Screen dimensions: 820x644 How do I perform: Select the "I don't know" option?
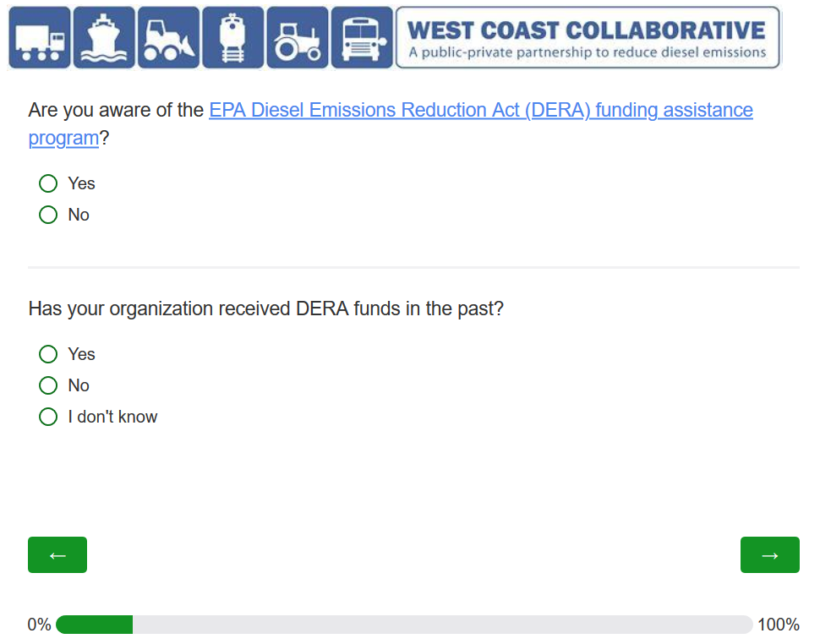pos(48,417)
